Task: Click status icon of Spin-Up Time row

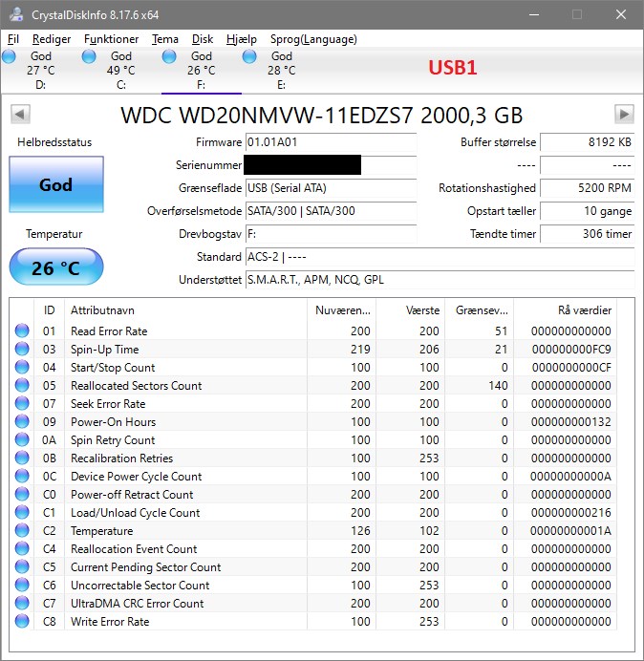Action: pyautogui.click(x=22, y=349)
